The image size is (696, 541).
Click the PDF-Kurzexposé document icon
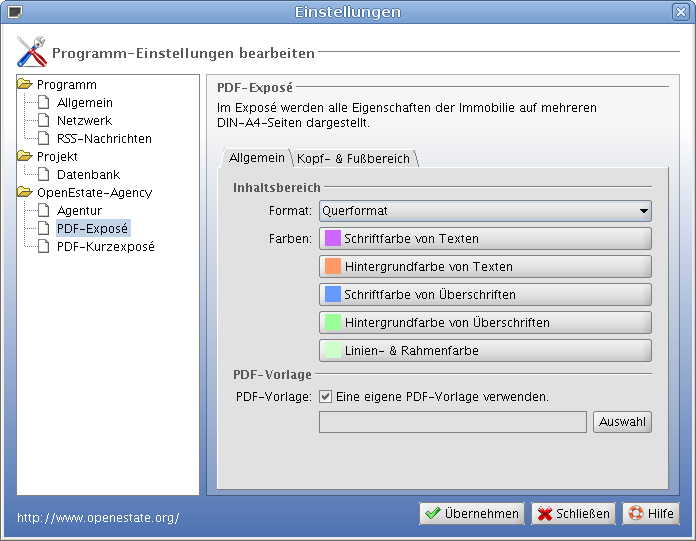pos(43,247)
